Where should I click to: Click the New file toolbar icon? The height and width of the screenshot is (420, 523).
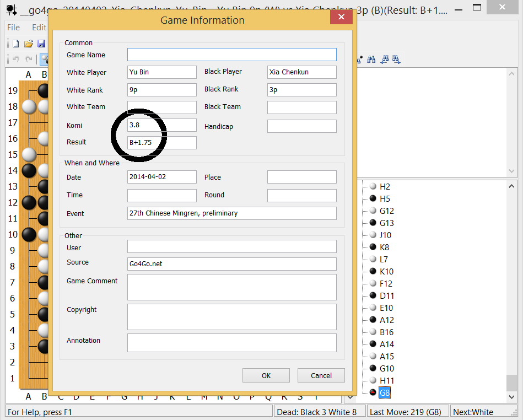tap(15, 44)
